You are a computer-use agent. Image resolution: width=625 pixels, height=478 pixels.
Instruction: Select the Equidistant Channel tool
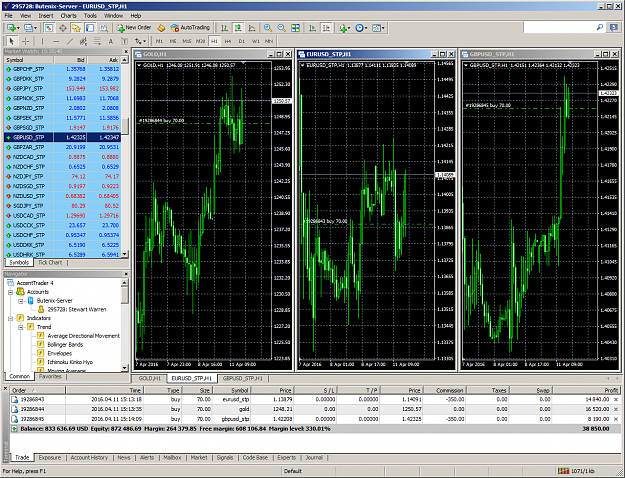tap(83, 41)
